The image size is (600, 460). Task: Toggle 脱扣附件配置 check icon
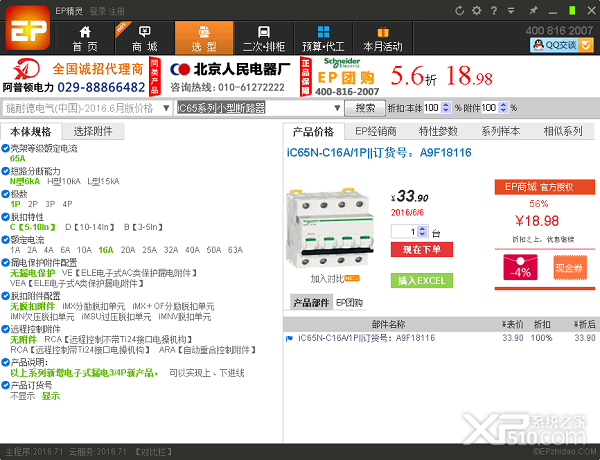click(x=5, y=296)
